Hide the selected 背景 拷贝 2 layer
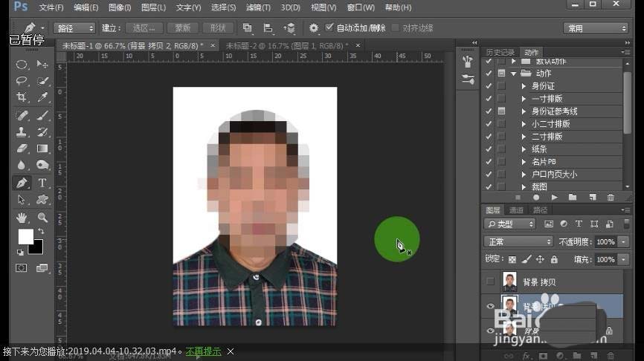The height and width of the screenshot is (361, 644). click(x=490, y=307)
